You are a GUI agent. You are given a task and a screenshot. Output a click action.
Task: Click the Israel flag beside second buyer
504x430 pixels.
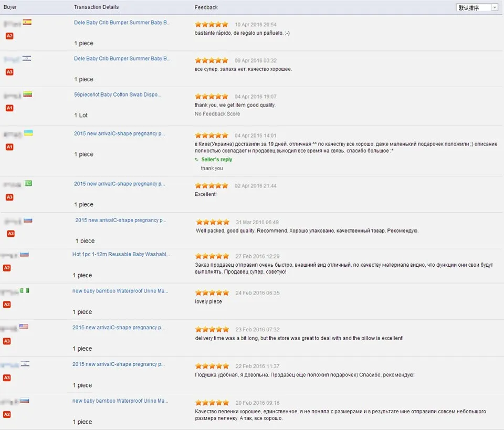pos(27,58)
